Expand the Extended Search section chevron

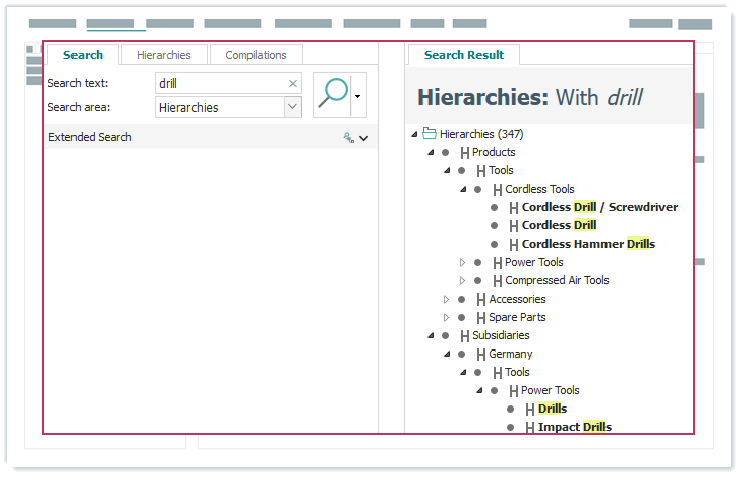pos(364,138)
